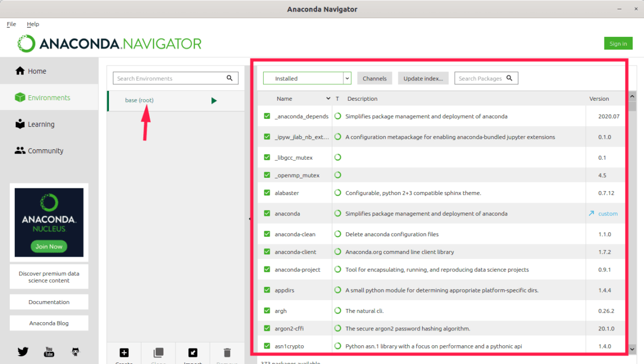Import an environment
The height and width of the screenshot is (364, 644).
[193, 353]
